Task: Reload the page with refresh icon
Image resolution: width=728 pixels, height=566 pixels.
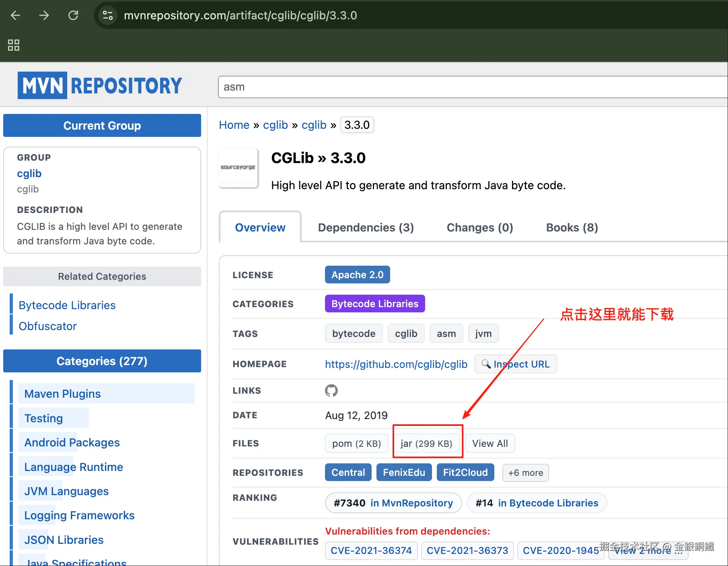Action: click(x=73, y=15)
